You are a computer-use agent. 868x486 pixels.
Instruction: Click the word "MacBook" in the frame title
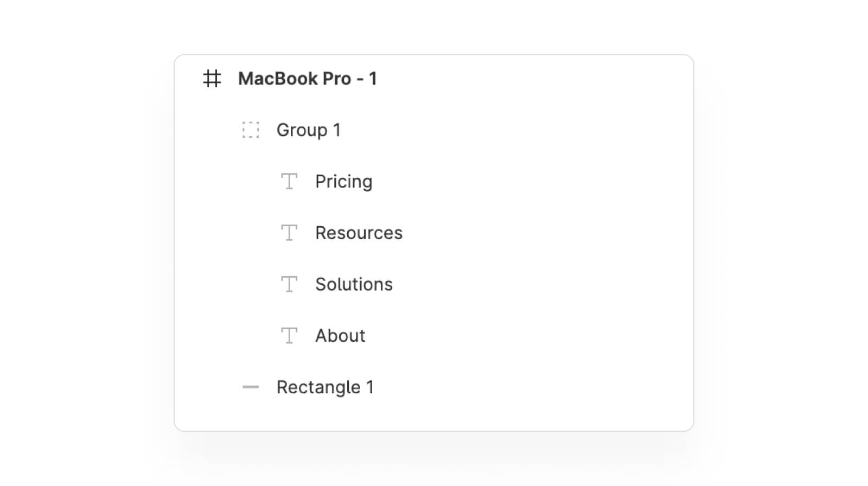[x=278, y=79]
